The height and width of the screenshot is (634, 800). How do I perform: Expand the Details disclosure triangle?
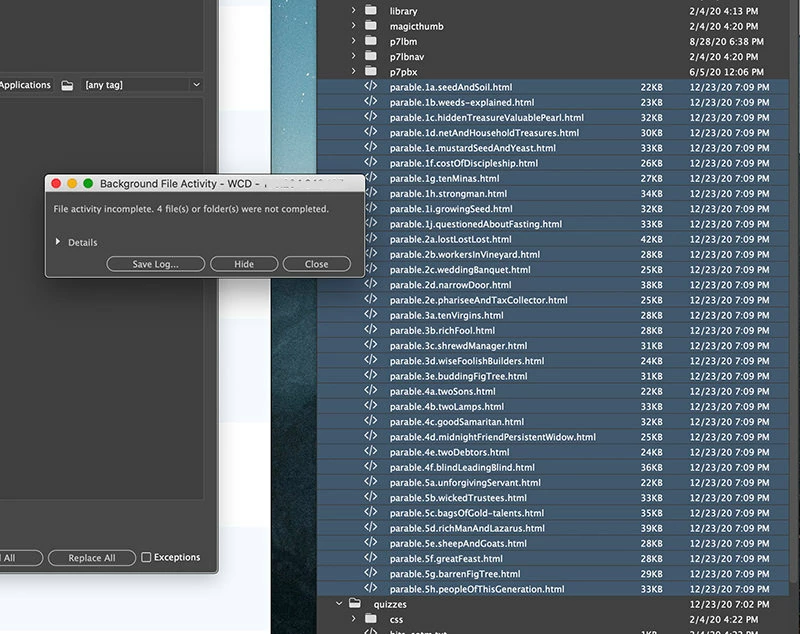[x=58, y=242]
